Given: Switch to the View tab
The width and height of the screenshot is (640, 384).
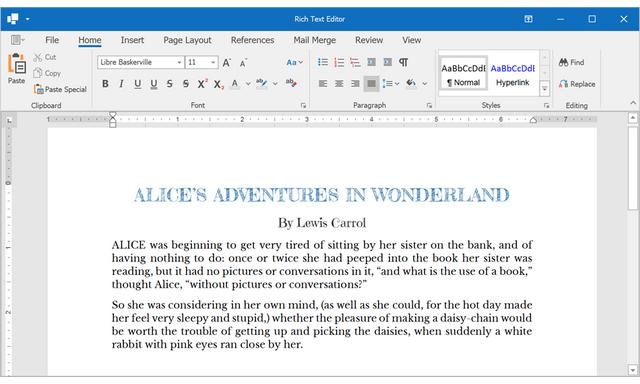Looking at the screenshot, I should click(411, 40).
